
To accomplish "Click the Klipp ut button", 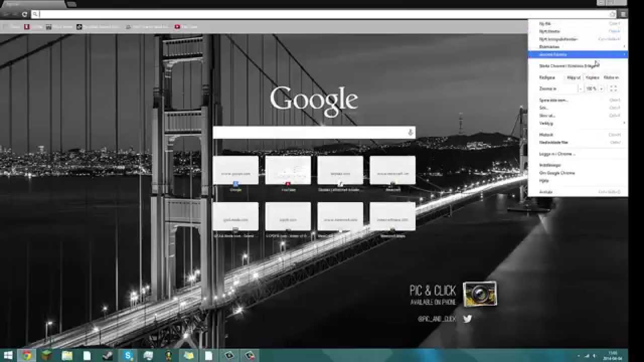I will coord(574,77).
